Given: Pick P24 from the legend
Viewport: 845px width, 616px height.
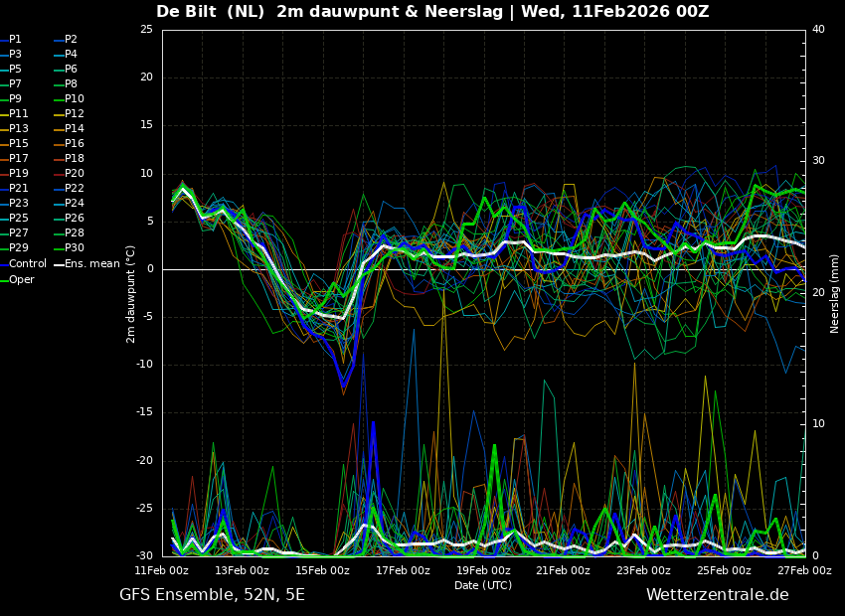Looking at the screenshot, I should click(75, 203).
